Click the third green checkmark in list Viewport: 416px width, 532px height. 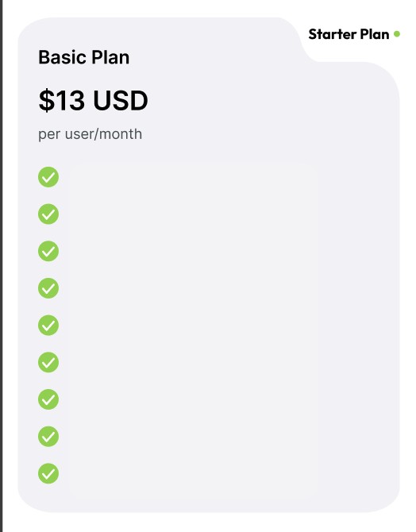pos(48,251)
